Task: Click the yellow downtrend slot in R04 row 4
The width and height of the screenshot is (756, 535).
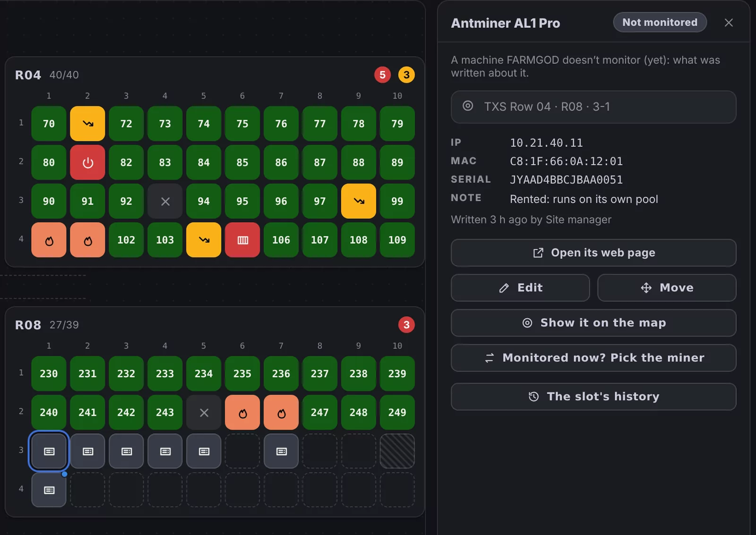Action: [204, 240]
